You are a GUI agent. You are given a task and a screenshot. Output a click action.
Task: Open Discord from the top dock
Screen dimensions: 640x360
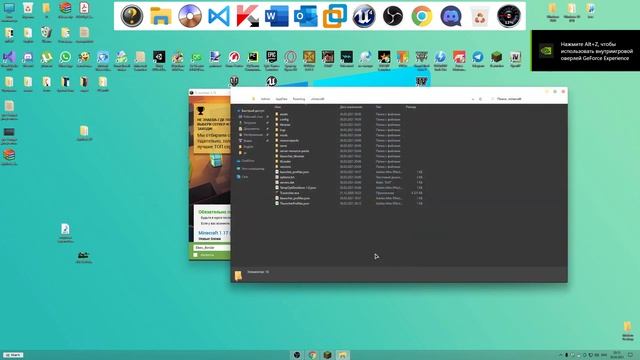point(451,16)
